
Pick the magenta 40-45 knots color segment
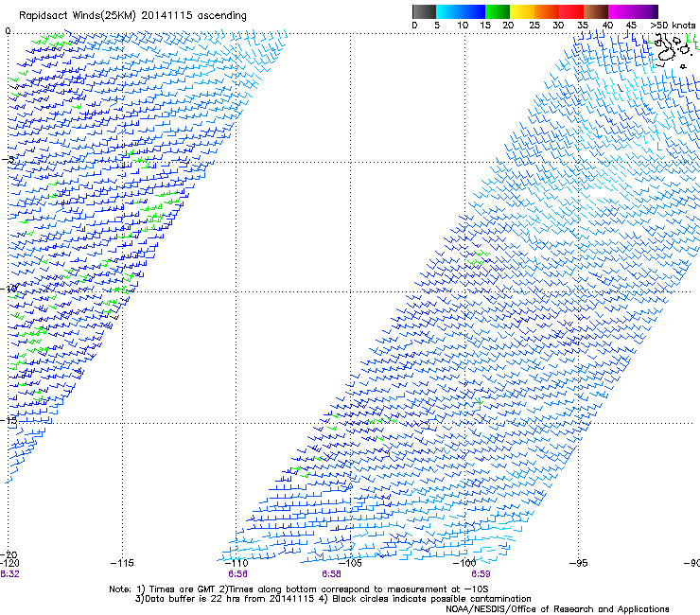point(621,11)
